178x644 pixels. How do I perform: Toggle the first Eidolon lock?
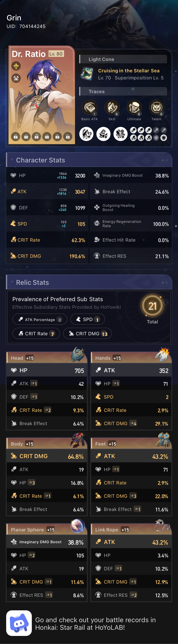(15, 137)
